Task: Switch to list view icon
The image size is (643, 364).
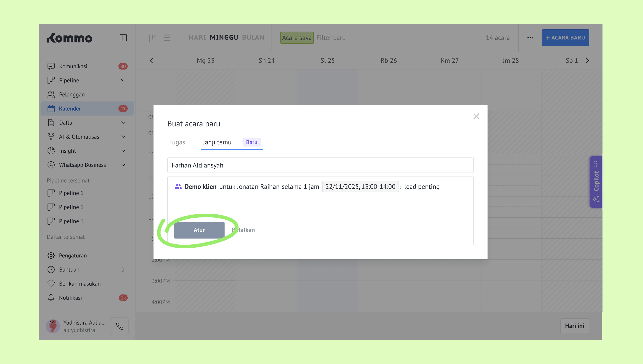Action: (x=167, y=38)
